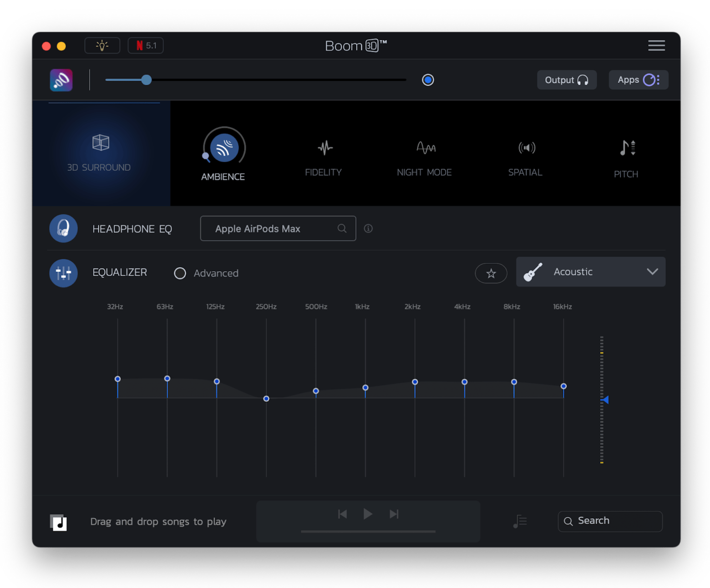Open the Acoustic preset dropdown
Viewport: 710px width, 588px height.
(x=590, y=272)
